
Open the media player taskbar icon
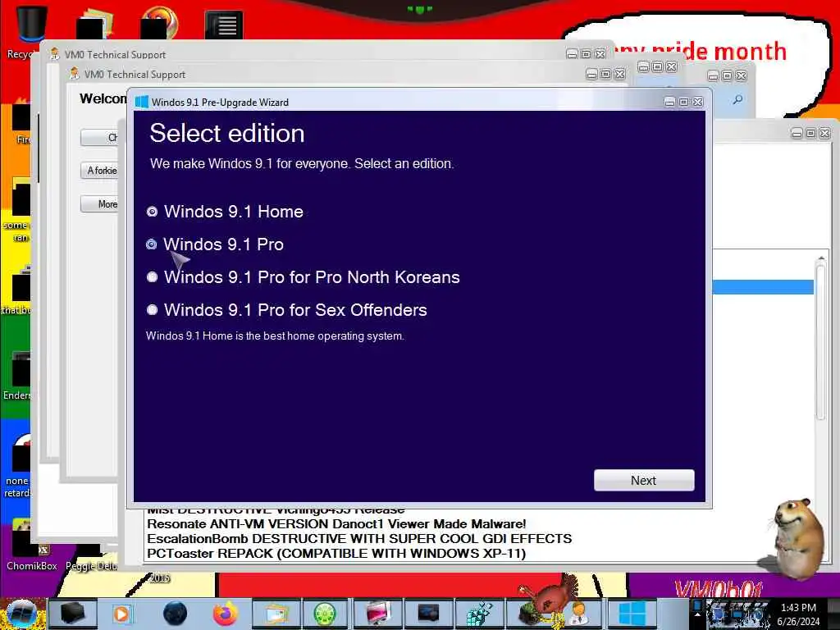point(121,614)
